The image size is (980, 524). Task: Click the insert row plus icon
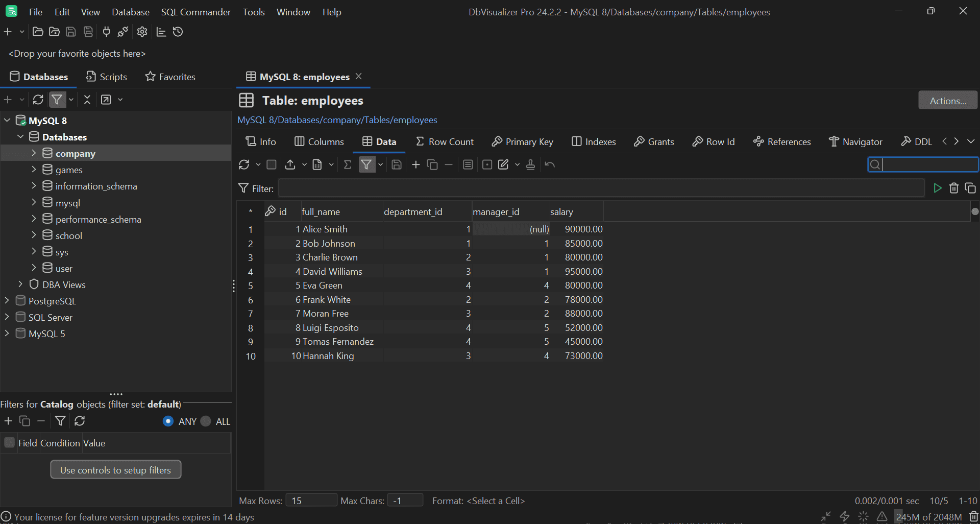(x=415, y=164)
